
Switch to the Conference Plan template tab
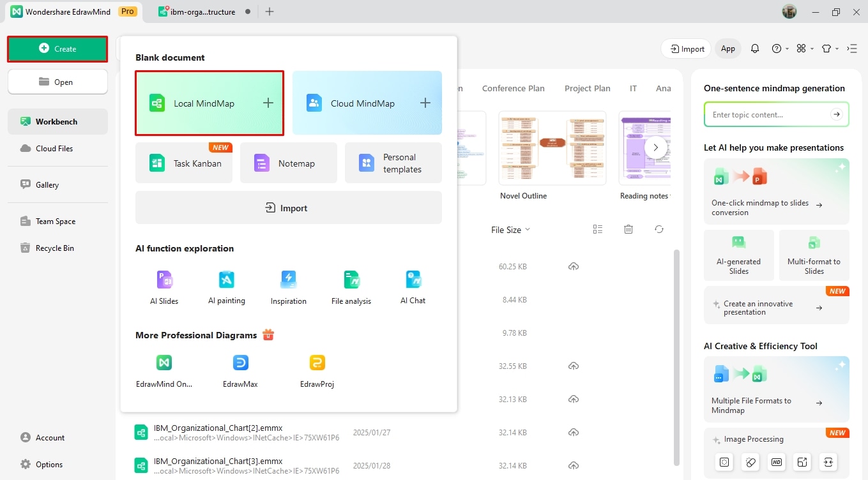point(514,89)
